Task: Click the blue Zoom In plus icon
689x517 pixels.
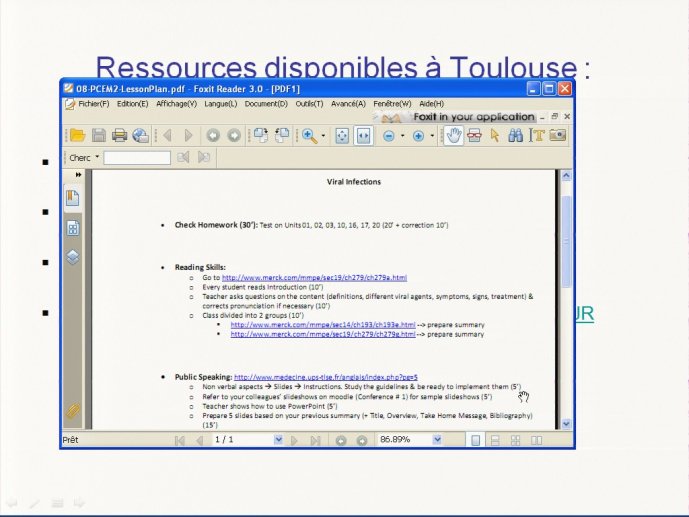Action: pyautogui.click(x=418, y=136)
